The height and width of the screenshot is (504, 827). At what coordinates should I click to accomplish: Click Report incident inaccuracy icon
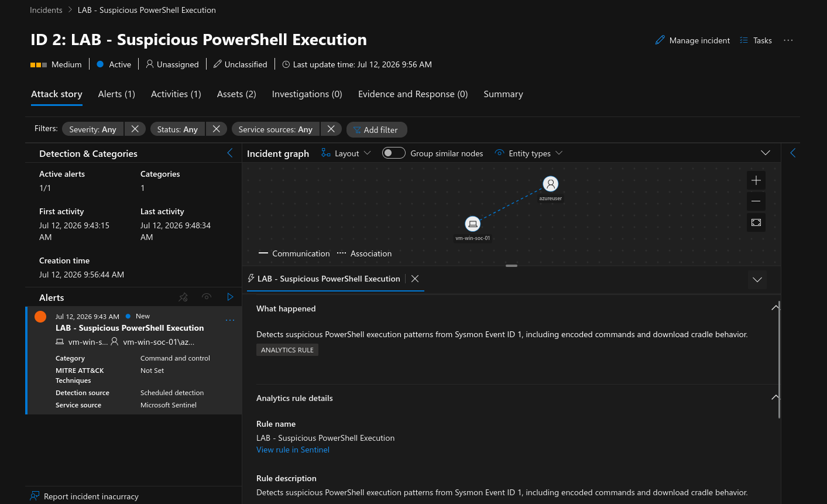(35, 496)
